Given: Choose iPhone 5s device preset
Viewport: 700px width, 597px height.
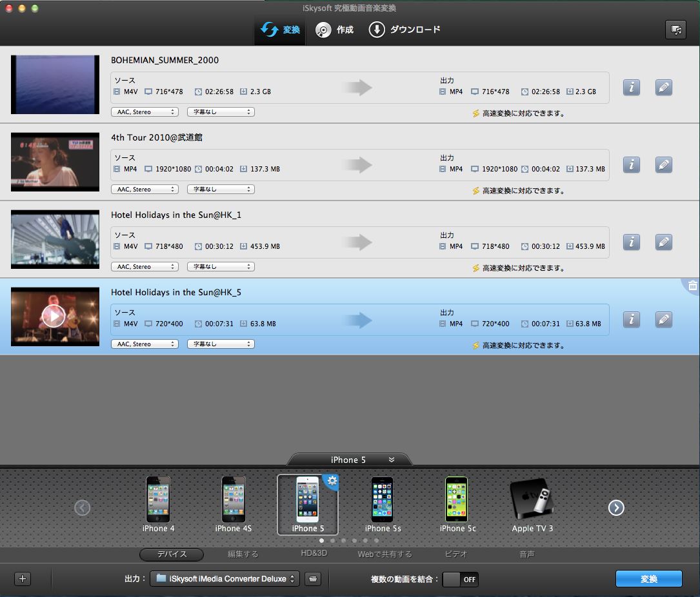Looking at the screenshot, I should point(383,504).
